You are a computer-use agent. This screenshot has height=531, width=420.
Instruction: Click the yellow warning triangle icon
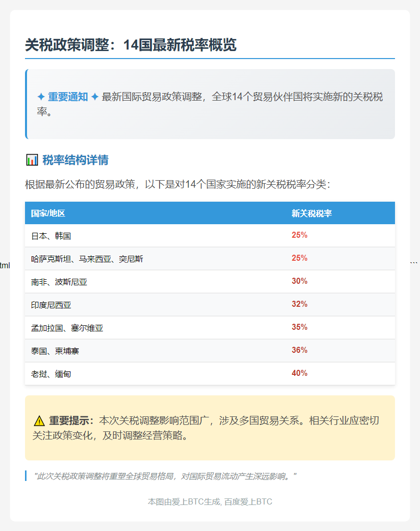coord(39,421)
